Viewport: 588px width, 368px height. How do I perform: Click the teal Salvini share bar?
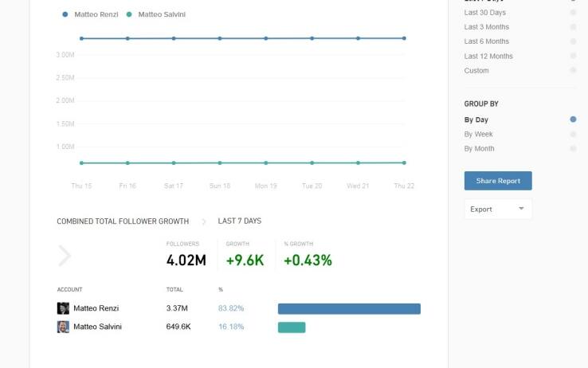[292, 327]
